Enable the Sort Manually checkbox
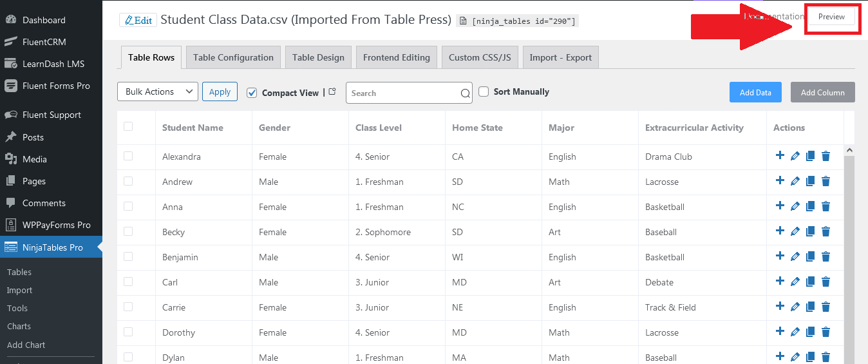 (484, 91)
